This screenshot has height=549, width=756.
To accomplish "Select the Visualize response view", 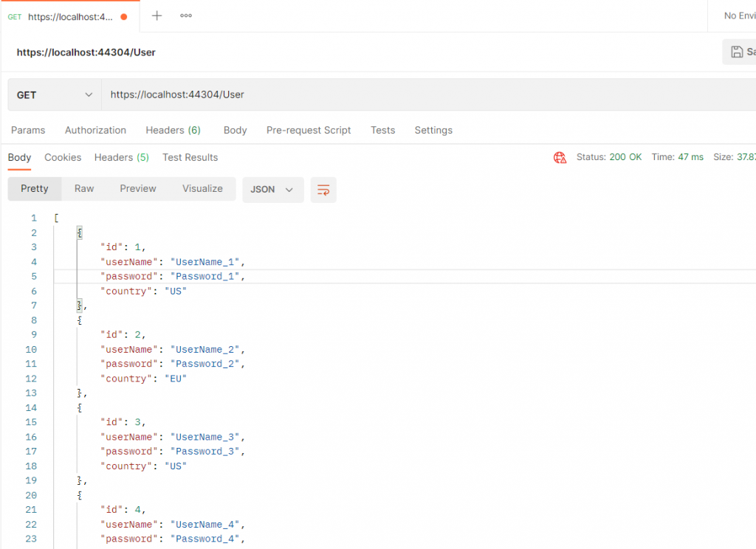I will pos(202,189).
